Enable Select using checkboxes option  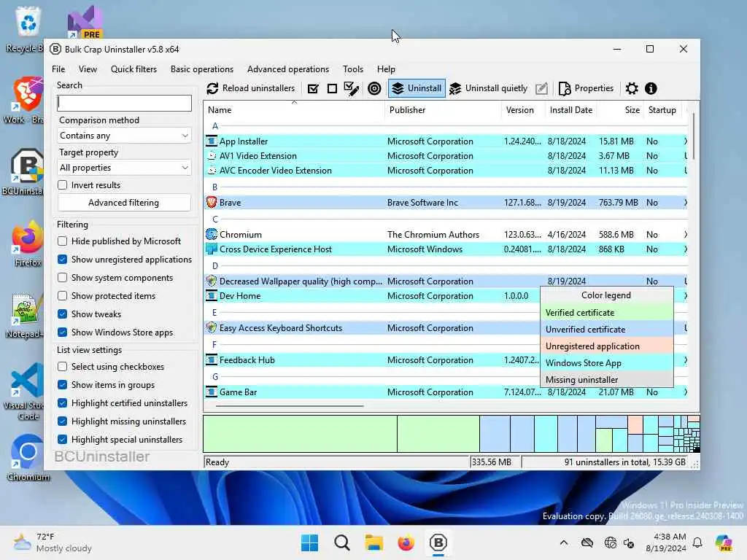(63, 366)
